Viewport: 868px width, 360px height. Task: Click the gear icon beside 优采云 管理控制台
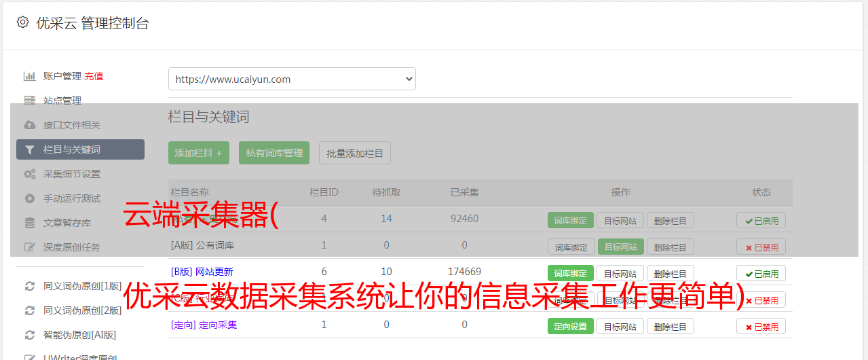pyautogui.click(x=22, y=22)
